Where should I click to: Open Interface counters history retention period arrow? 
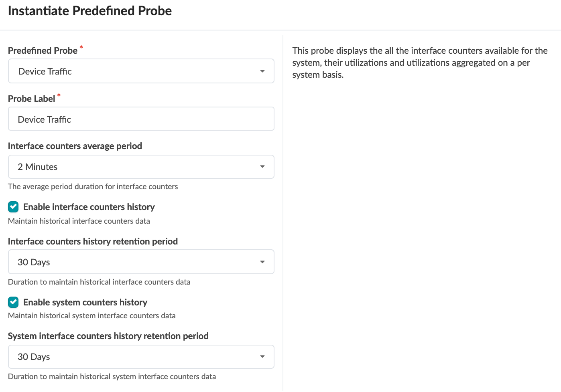click(x=262, y=262)
